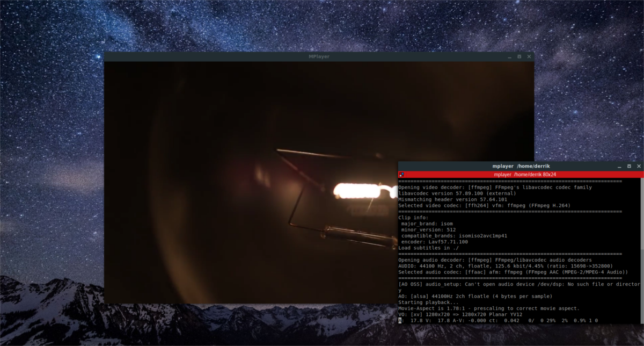Click the glowing filament in the video

pyautogui.click(x=358, y=190)
